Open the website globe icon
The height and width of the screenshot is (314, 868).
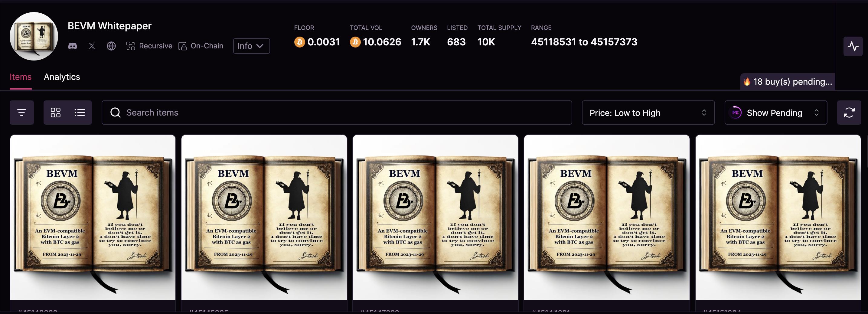[x=111, y=46]
